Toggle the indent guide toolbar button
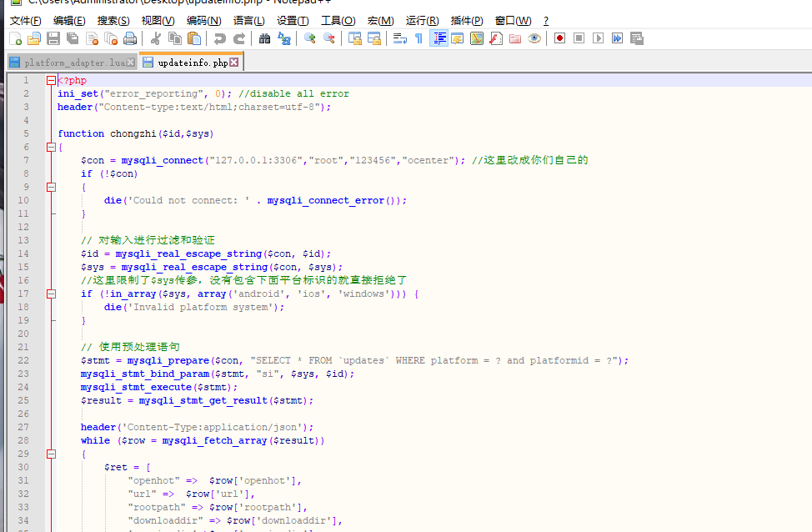 pos(439,38)
